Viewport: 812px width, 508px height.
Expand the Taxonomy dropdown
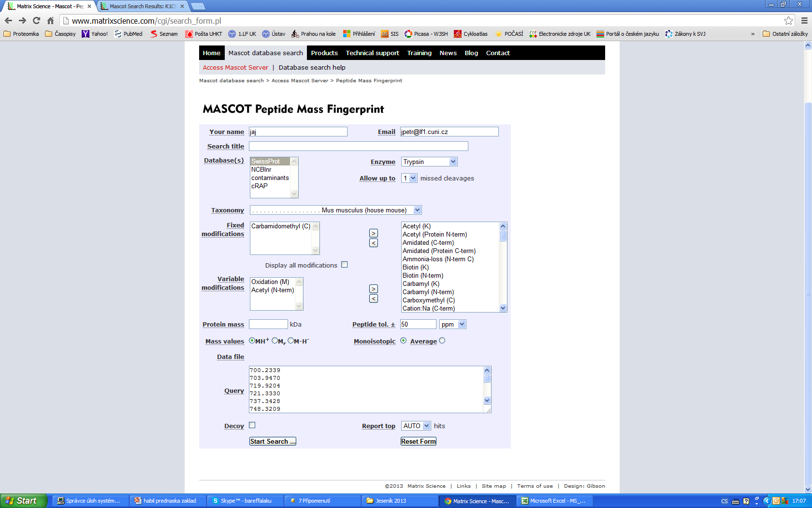[336, 210]
